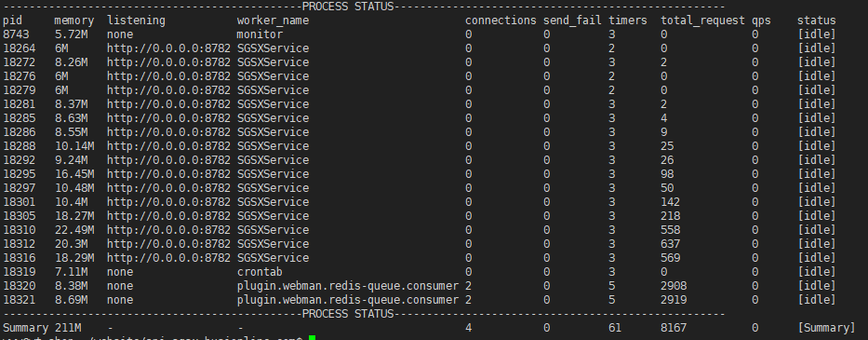This screenshot has height=340, width=868.
Task: Click total request value 2919
Action: [x=674, y=300]
